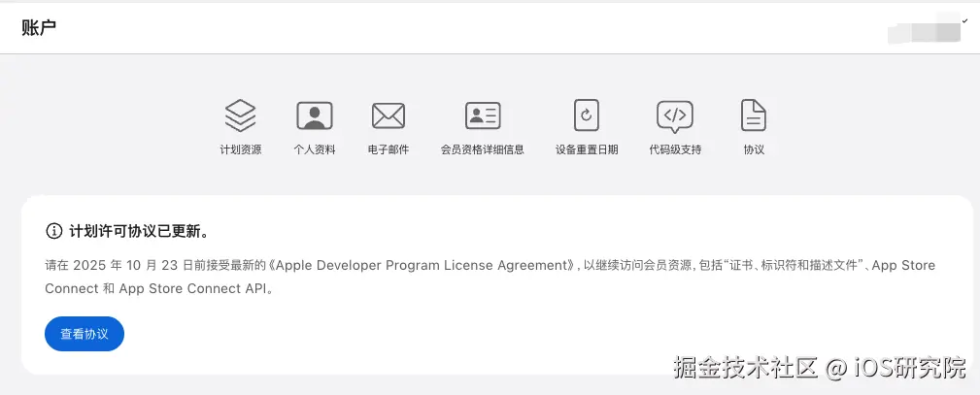Click the info icon beside 计划许可协议已更新
The image size is (980, 395).
click(54, 231)
